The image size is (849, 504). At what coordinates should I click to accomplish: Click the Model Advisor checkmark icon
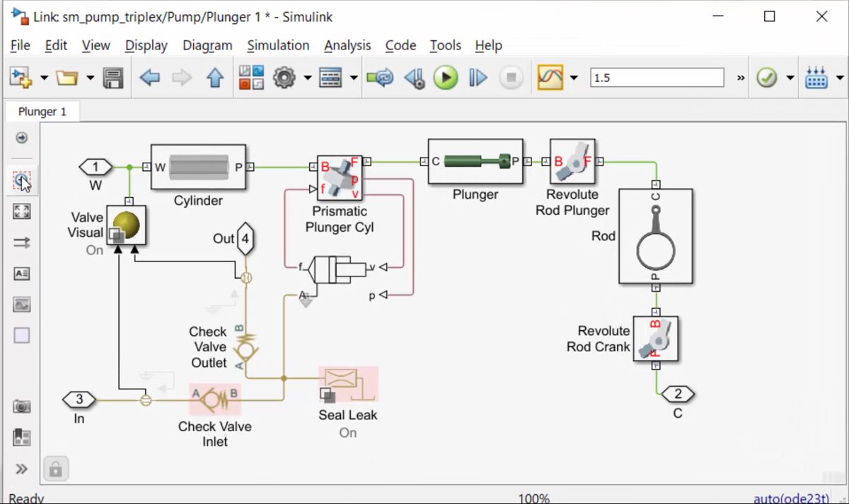point(767,78)
